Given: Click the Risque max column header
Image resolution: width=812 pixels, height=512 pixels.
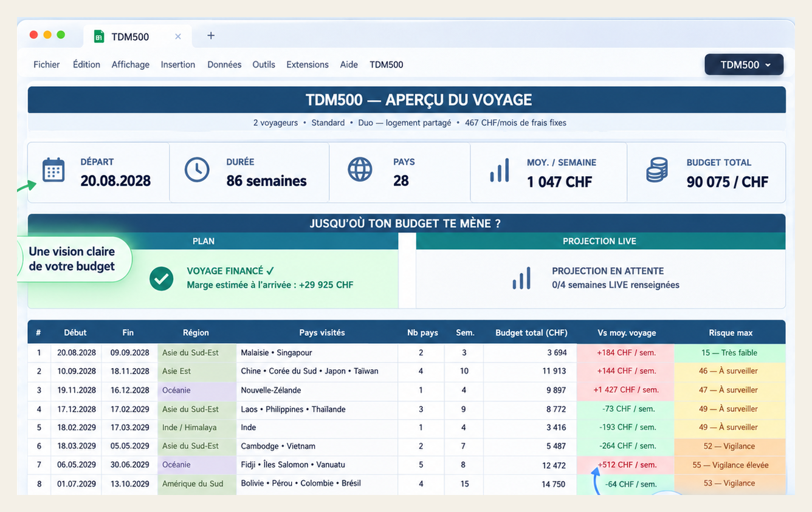Looking at the screenshot, I should pyautogui.click(x=731, y=332).
